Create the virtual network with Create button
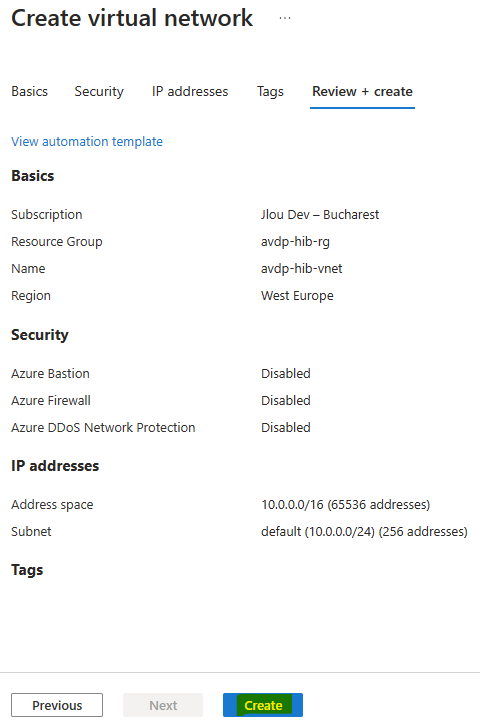 click(x=263, y=705)
